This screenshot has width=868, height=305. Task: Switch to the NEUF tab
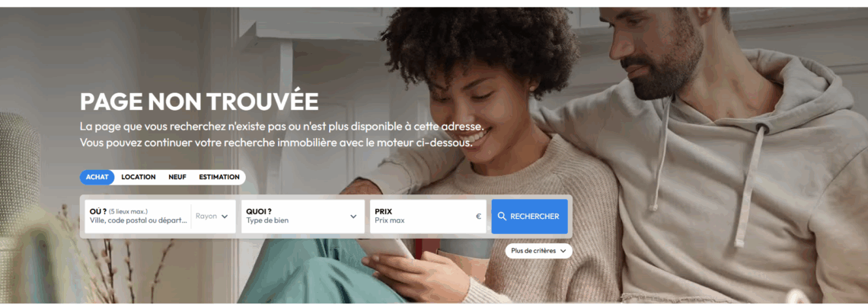[x=177, y=177]
